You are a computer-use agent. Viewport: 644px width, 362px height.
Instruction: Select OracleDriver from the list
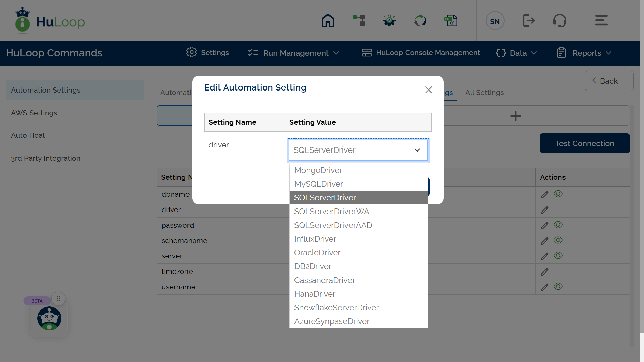tap(317, 253)
